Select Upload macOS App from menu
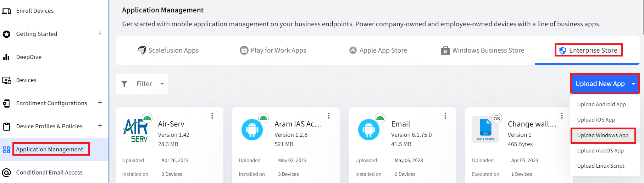The width and height of the screenshot is (644, 183). point(600,151)
